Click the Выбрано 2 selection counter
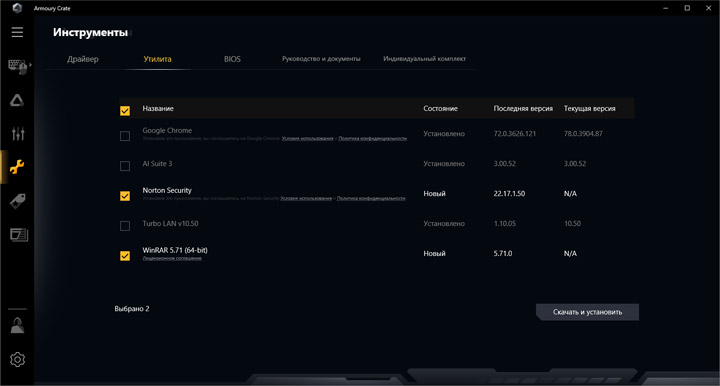 tap(132, 308)
